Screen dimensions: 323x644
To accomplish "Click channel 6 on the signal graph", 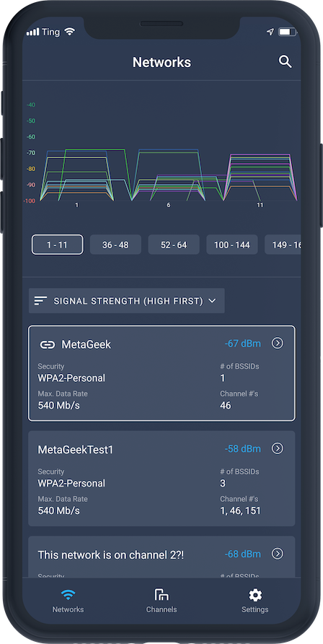I will (x=169, y=205).
